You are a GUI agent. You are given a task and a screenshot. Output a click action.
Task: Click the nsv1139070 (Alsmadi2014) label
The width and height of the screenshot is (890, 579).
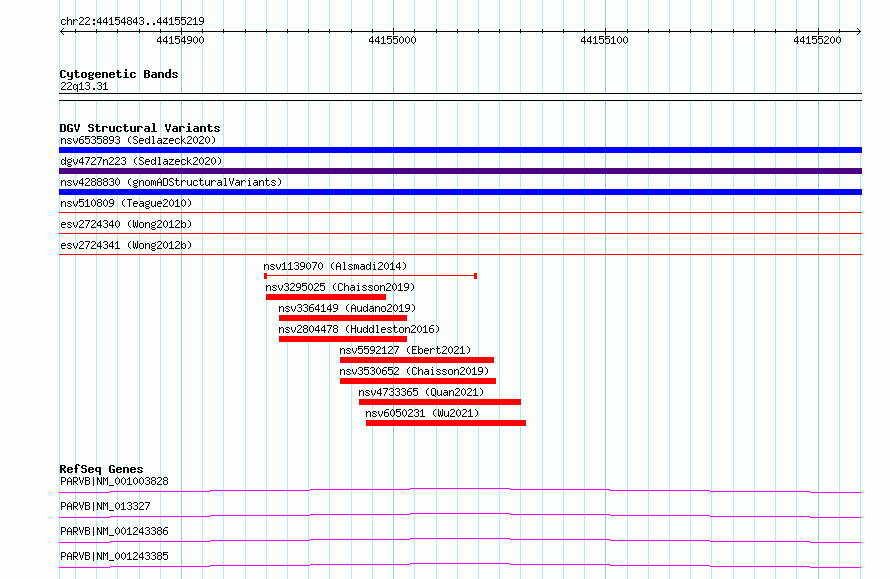point(335,266)
